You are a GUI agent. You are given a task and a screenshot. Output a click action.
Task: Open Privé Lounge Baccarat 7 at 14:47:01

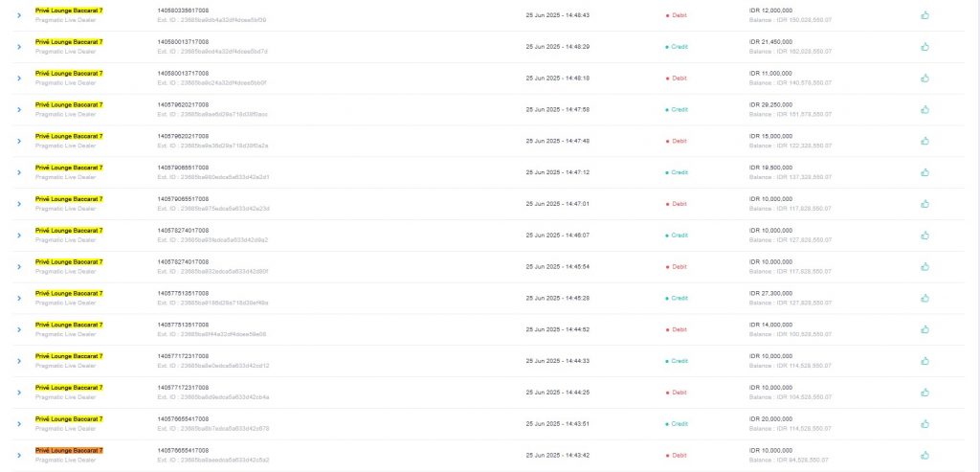[69, 199]
